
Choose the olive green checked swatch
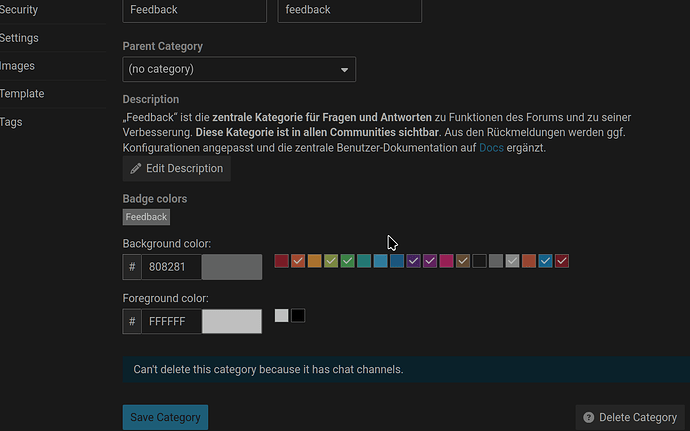(x=331, y=261)
